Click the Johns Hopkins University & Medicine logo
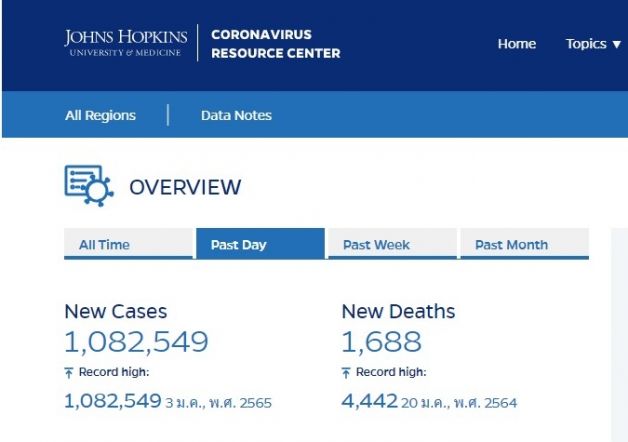This screenshot has height=442, width=628. (123, 43)
